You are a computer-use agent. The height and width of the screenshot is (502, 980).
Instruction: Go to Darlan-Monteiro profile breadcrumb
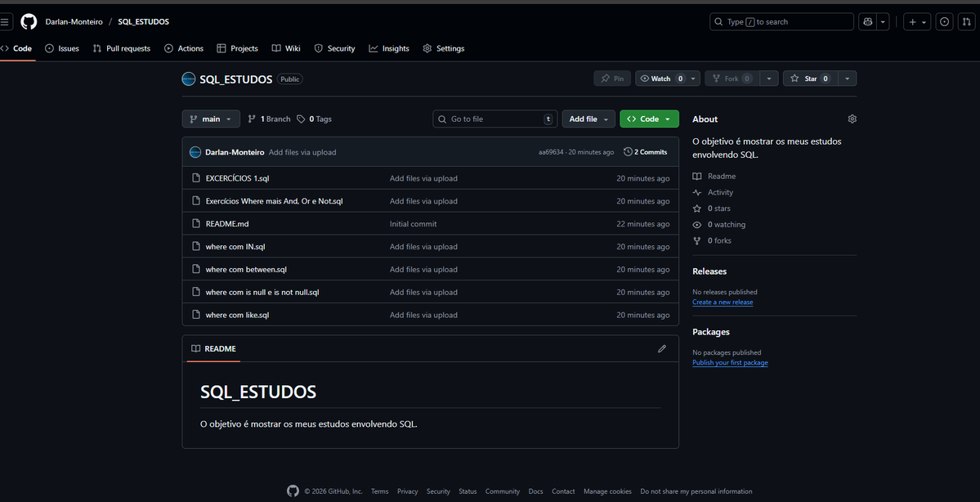click(x=74, y=22)
